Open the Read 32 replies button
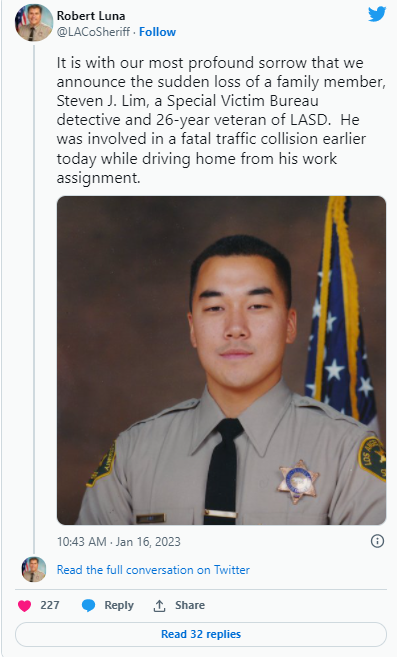 tap(201, 634)
